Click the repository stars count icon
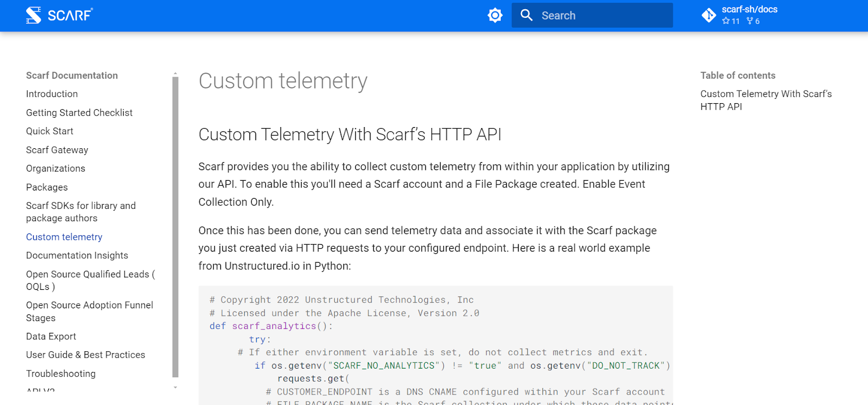The height and width of the screenshot is (405, 868). click(x=726, y=21)
